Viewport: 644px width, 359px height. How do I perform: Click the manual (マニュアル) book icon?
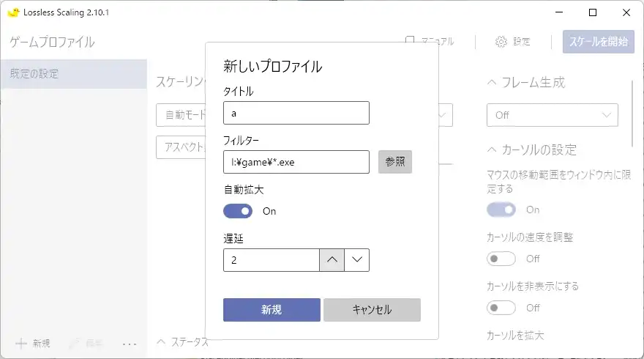[411, 42]
